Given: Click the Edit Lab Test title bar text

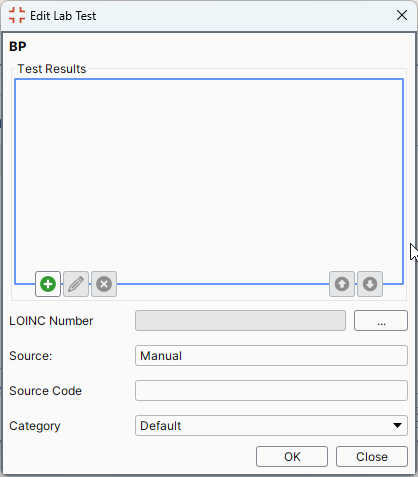Looking at the screenshot, I should coord(63,16).
